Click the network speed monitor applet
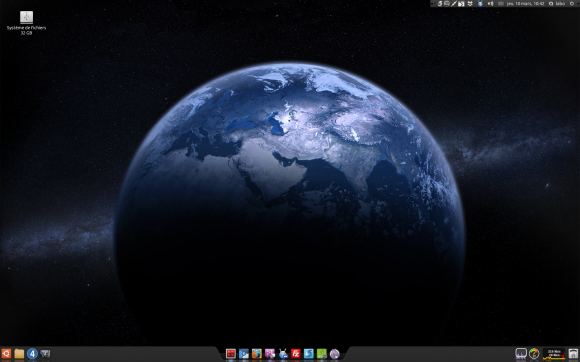The width and height of the screenshot is (580, 362). pos(554,354)
